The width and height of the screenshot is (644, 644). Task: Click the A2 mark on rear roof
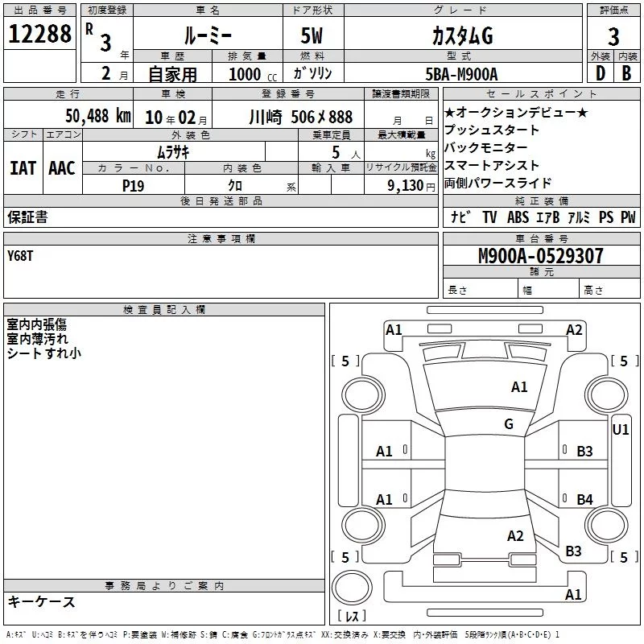515,536
